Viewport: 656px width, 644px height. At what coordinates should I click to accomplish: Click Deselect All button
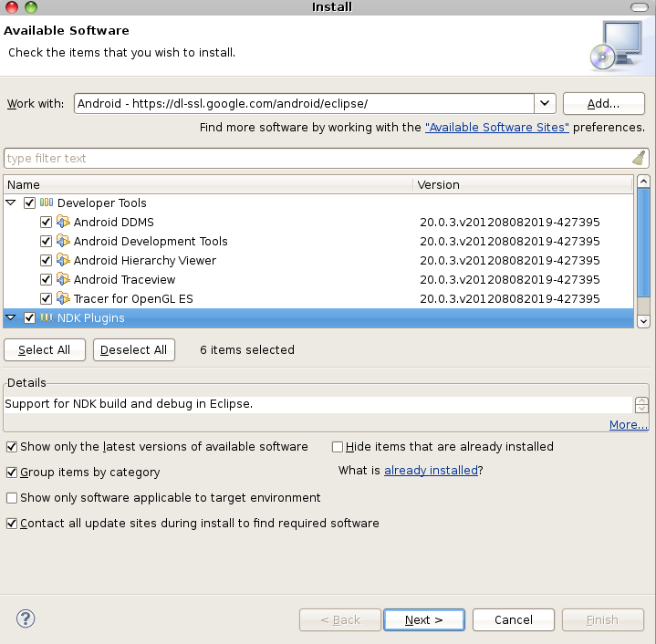click(x=134, y=349)
